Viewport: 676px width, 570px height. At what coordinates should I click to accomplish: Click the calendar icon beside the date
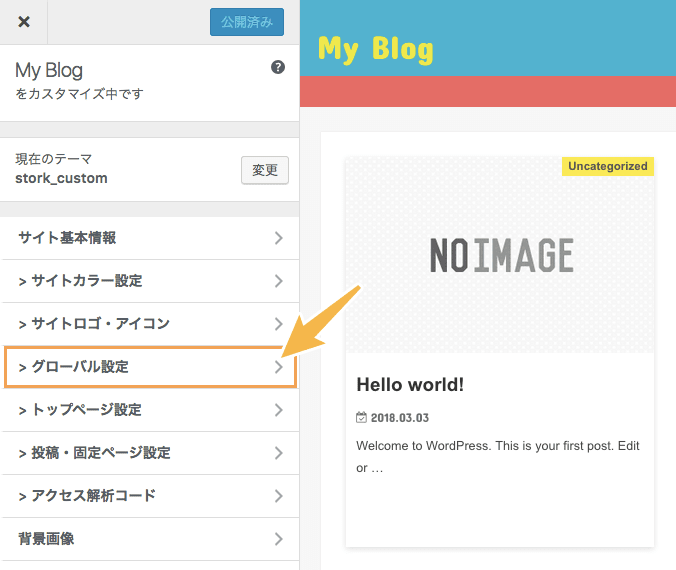click(361, 417)
